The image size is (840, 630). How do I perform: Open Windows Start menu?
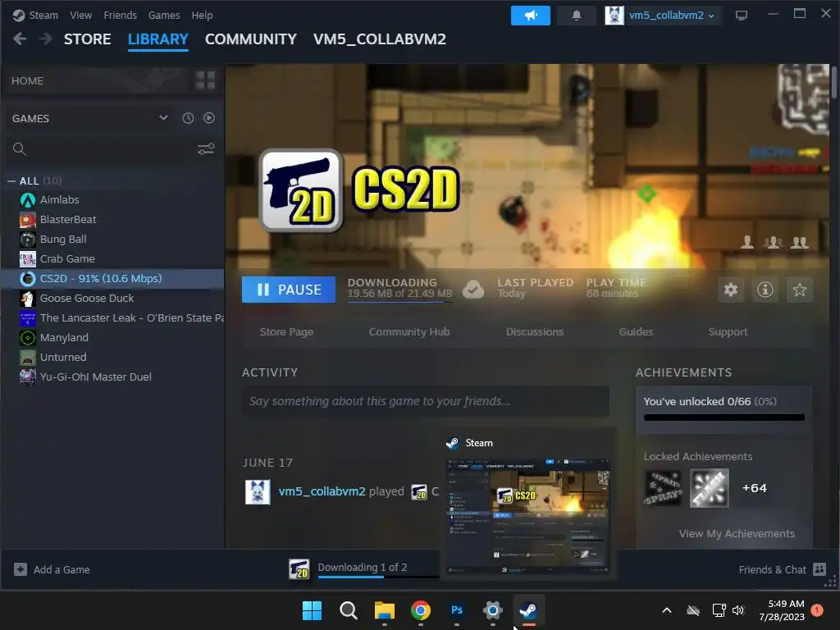tap(312, 610)
